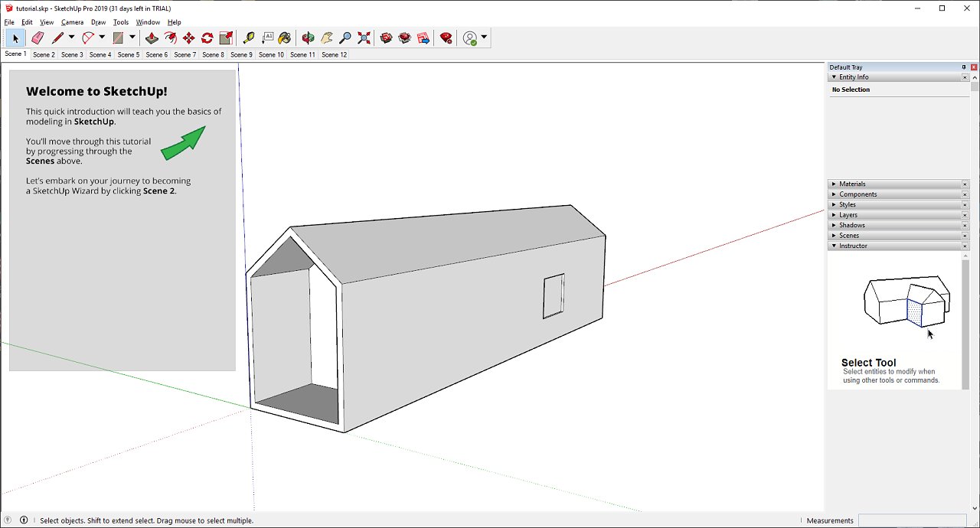The width and height of the screenshot is (980, 528).
Task: Select the Zoom Extents tool
Action: pyautogui.click(x=364, y=38)
